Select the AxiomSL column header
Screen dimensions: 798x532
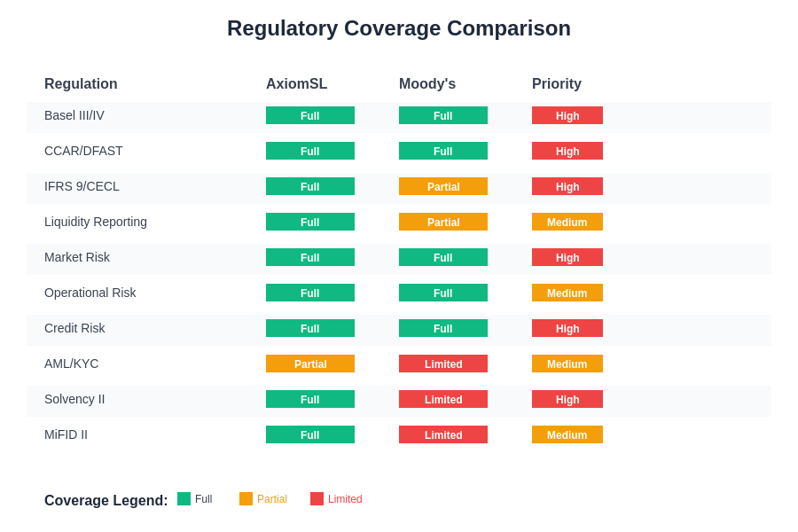point(296,84)
